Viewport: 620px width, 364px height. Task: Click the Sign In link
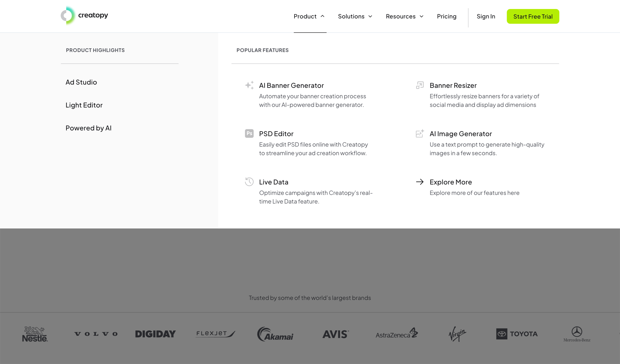[x=486, y=16]
